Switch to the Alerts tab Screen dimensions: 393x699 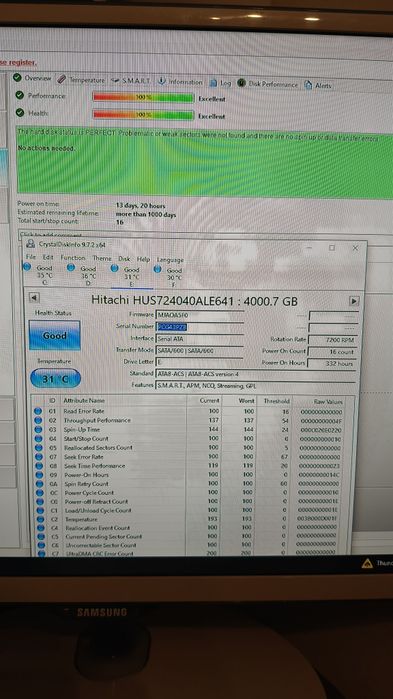pos(318,85)
